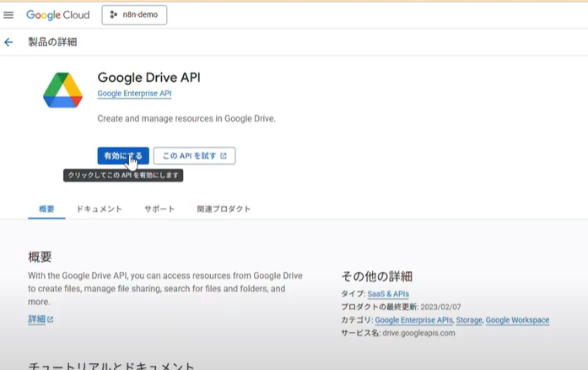Image resolution: width=588 pixels, height=370 pixels.
Task: Click the この API を試す button
Action: [x=194, y=155]
